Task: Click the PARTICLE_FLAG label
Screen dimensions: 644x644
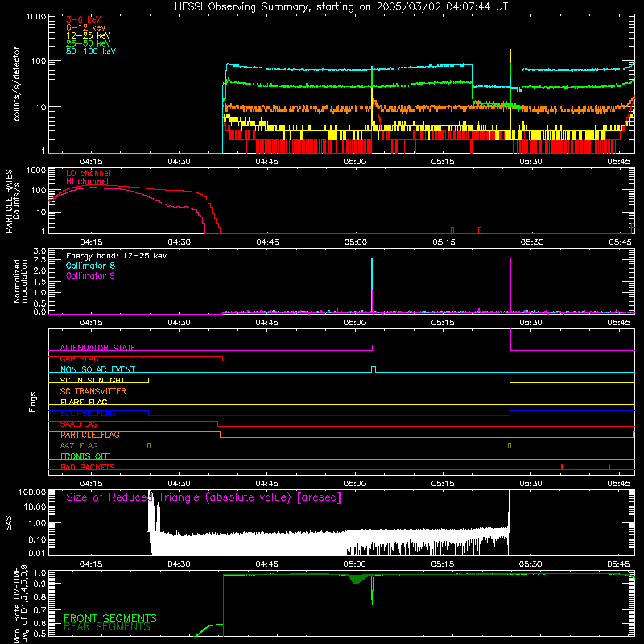Action: click(x=90, y=435)
